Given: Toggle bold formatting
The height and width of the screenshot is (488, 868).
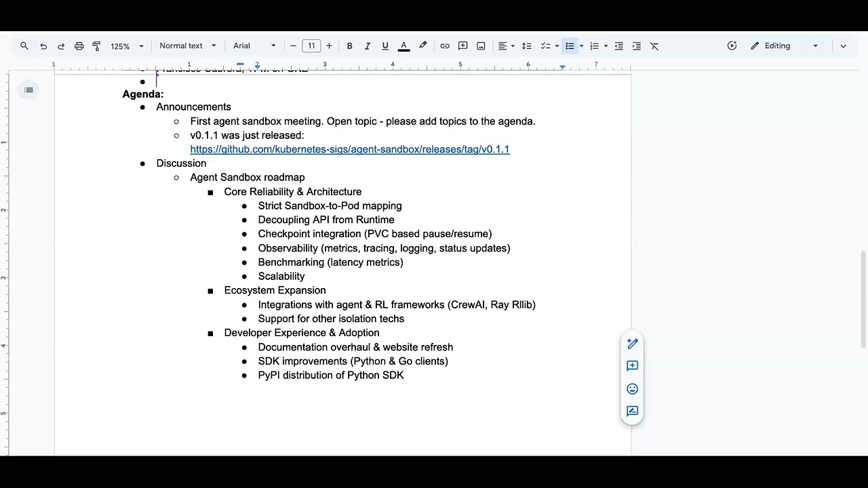Looking at the screenshot, I should (349, 46).
